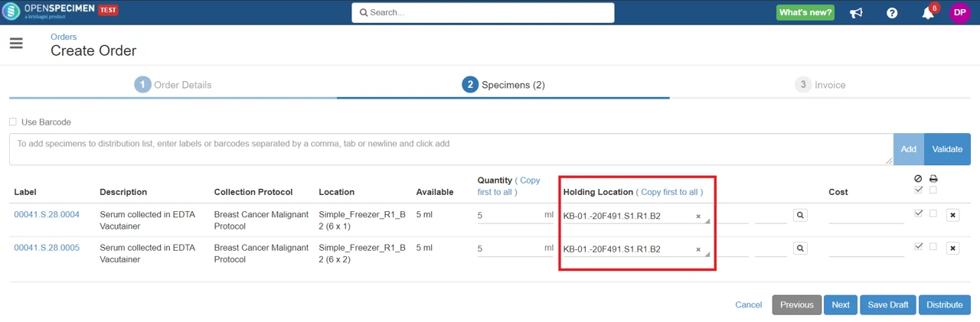Expand holding location dropdown for 00041.S.28.0005
980x322 pixels.
tap(707, 253)
